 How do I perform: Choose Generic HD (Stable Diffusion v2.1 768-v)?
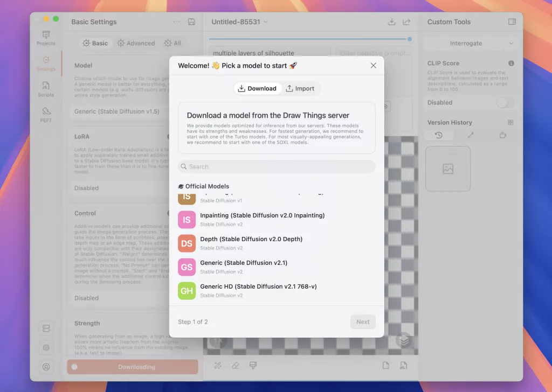pyautogui.click(x=277, y=291)
